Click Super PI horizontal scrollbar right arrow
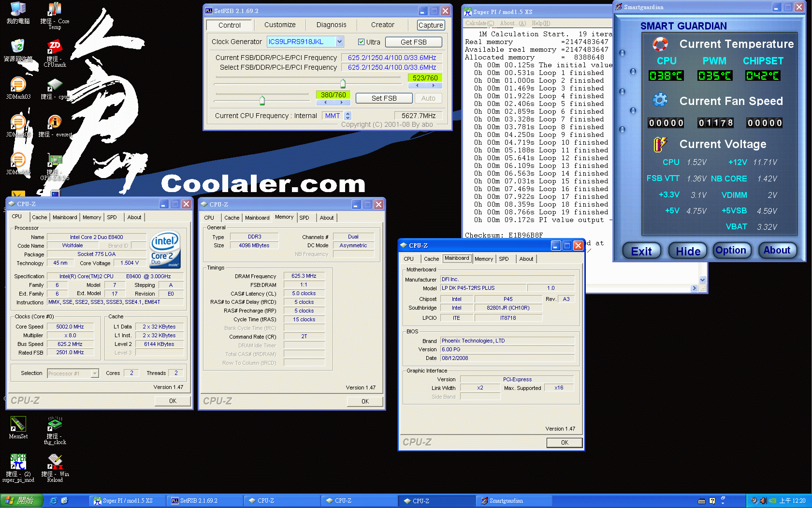This screenshot has width=812, height=508. (x=695, y=288)
